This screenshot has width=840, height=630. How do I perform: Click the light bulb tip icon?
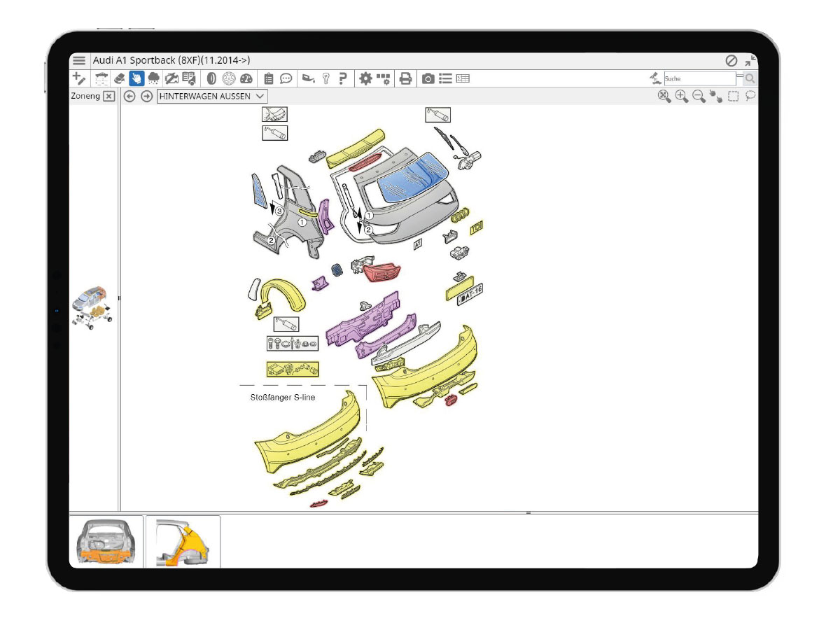coord(325,78)
